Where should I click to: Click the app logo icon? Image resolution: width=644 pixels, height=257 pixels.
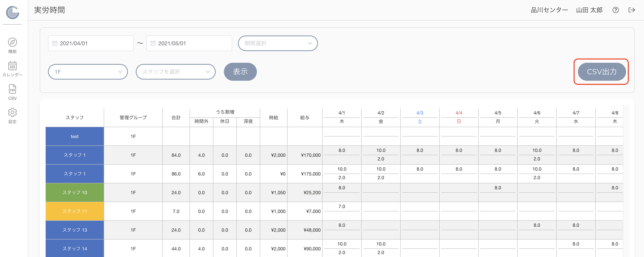[x=12, y=12]
